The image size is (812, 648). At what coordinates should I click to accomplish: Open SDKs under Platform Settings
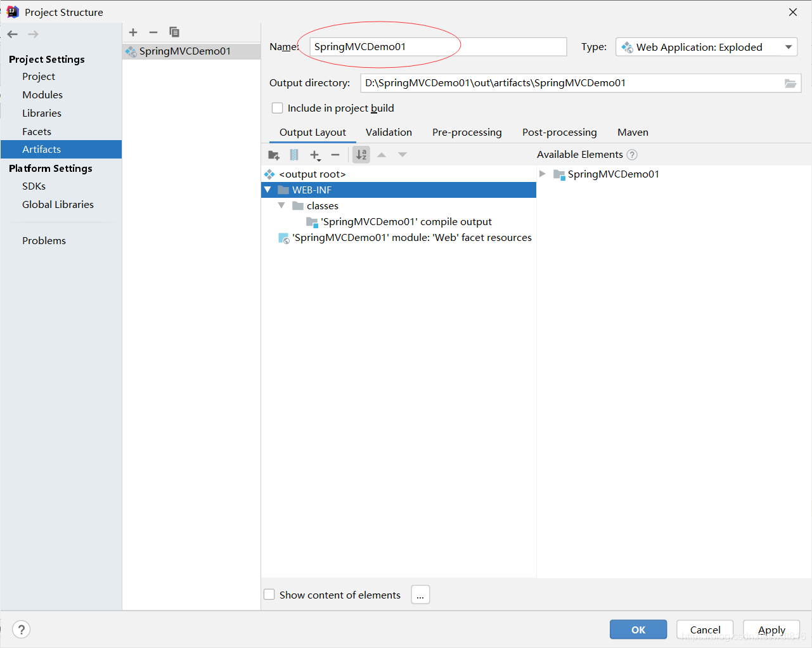pos(34,186)
